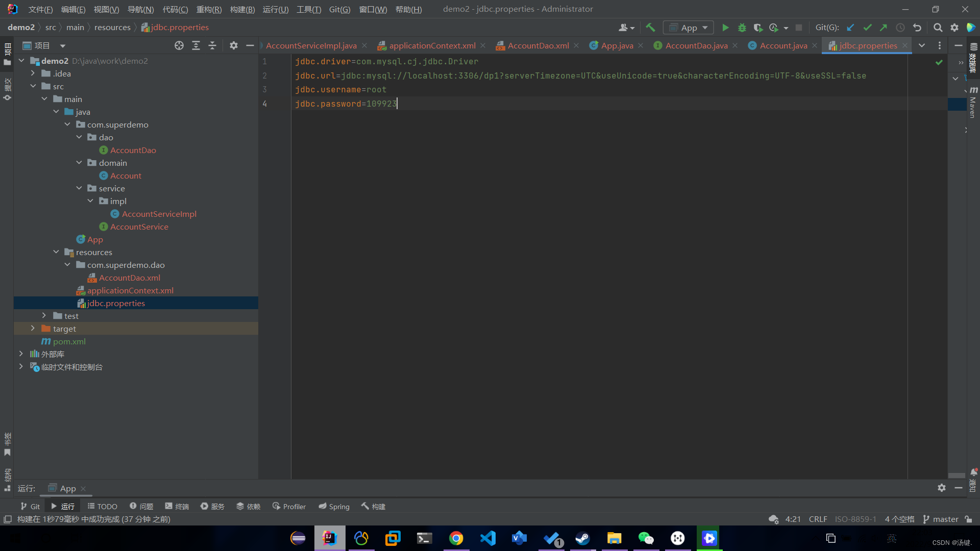Screen dimensions: 980x551
Task: Open project panel options gear
Action: pyautogui.click(x=234, y=45)
